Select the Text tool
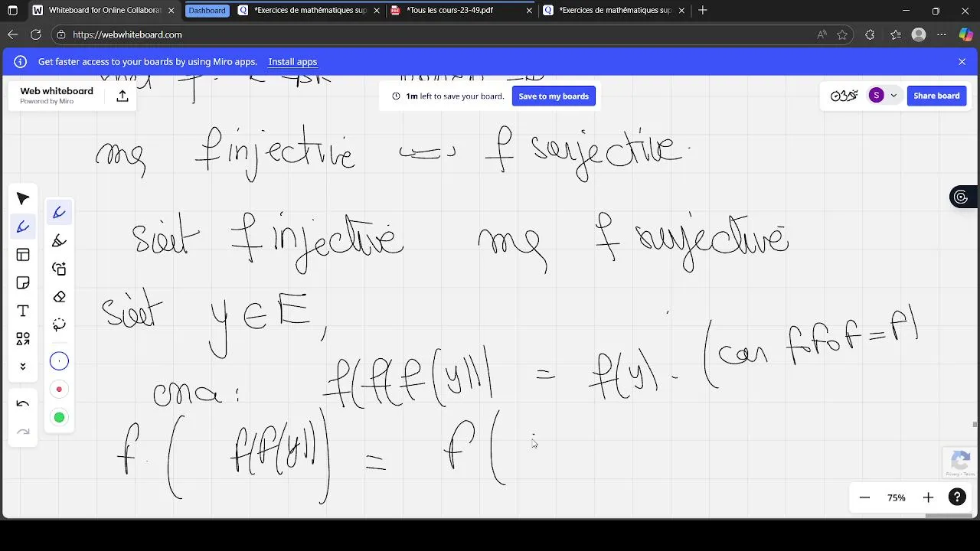This screenshot has height=551, width=980. point(23,311)
